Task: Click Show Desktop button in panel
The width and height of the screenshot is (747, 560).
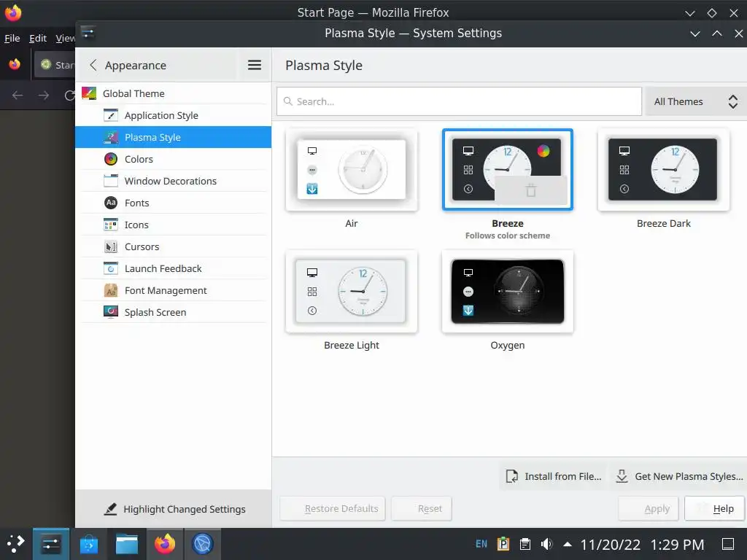Action: [728, 544]
